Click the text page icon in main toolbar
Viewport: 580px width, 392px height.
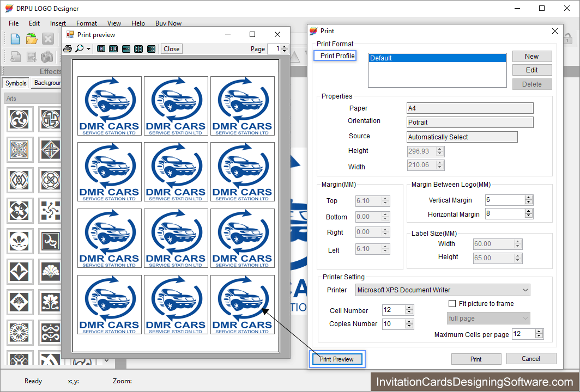[x=15, y=57]
